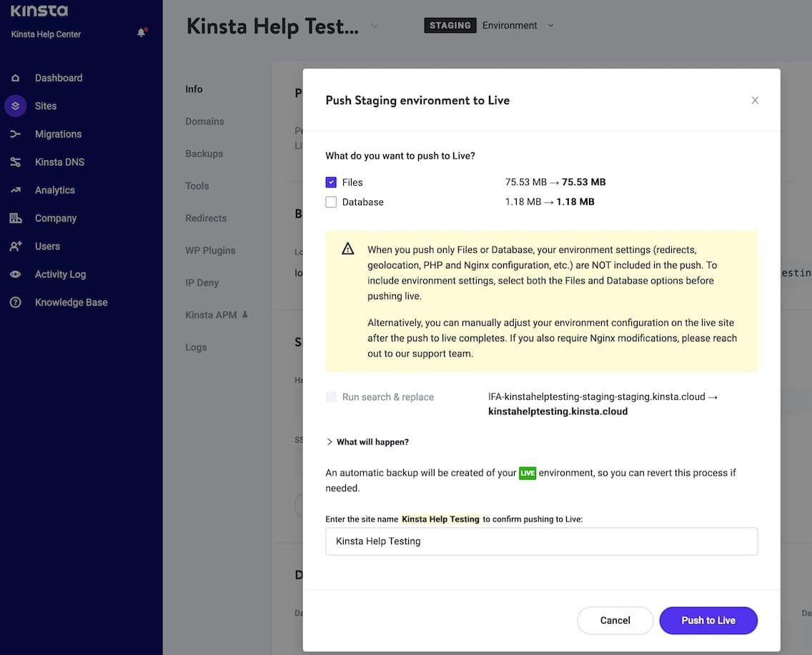The image size is (812, 655).
Task: Switch to the Tools tab
Action: click(197, 186)
